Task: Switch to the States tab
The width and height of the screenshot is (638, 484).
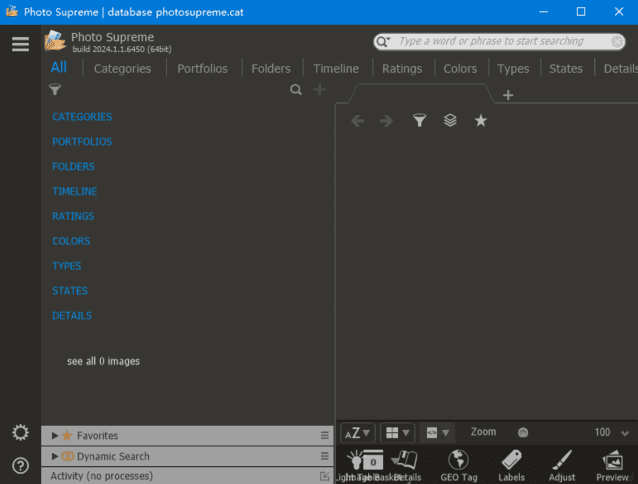Action: [x=566, y=68]
